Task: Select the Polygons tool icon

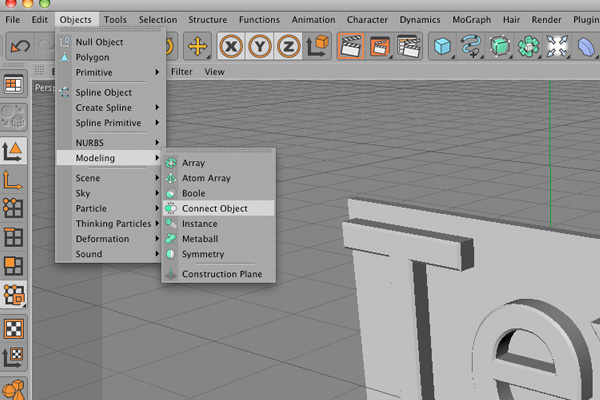Action: point(13,266)
